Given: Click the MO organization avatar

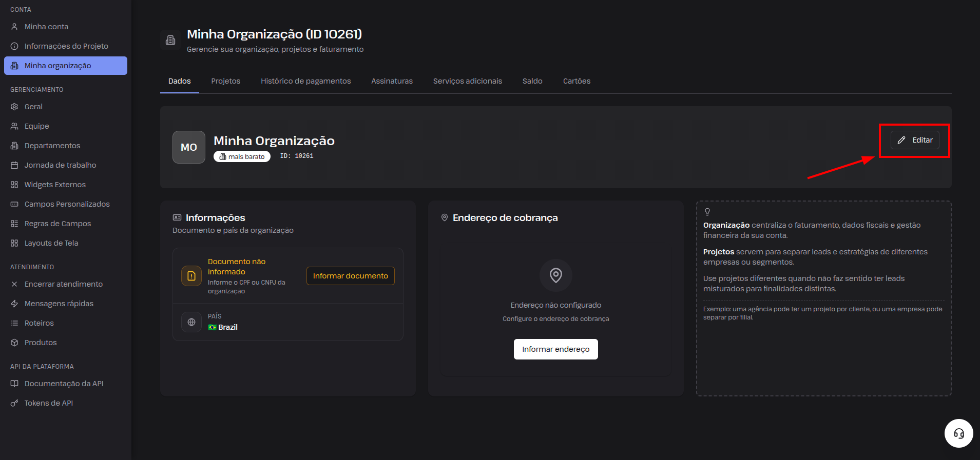Looking at the screenshot, I should 189,147.
